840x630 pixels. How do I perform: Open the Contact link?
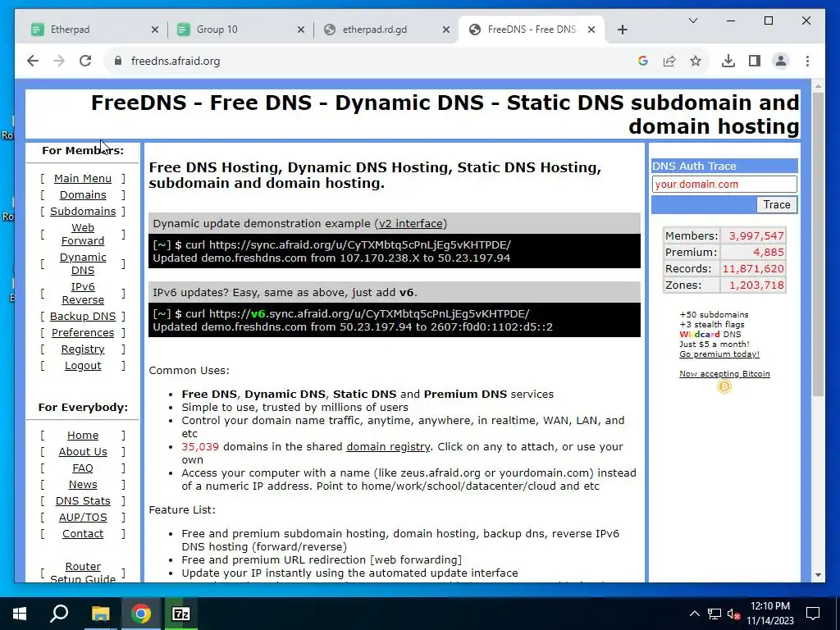pyautogui.click(x=83, y=534)
